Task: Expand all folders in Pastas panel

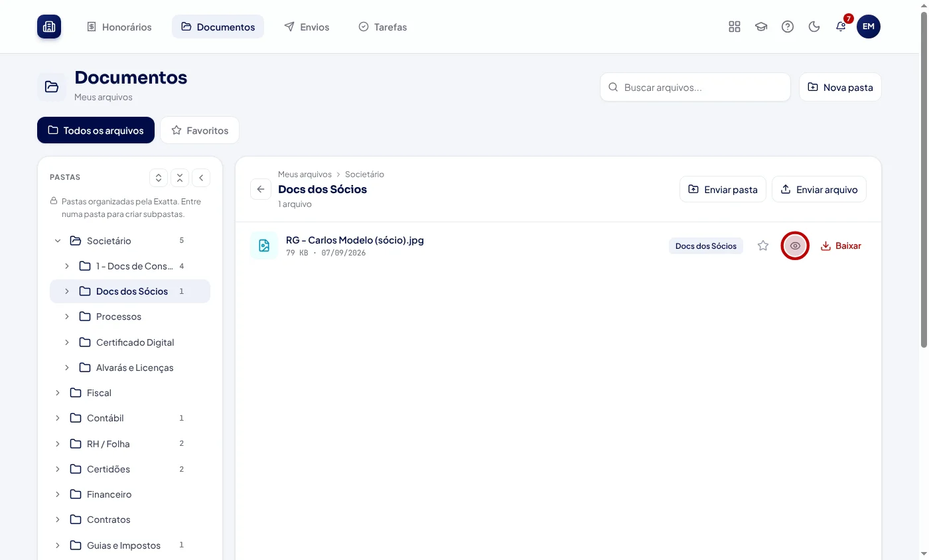Action: point(158,178)
